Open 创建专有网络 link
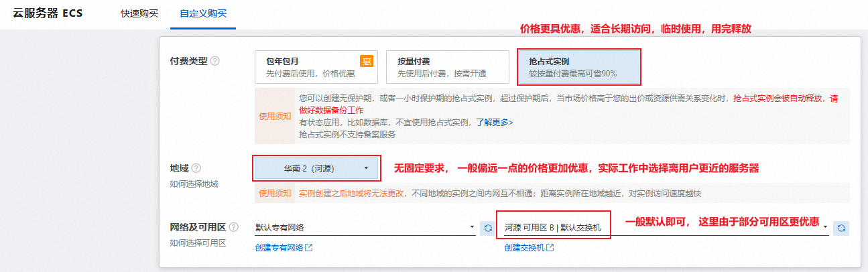 click(x=279, y=248)
